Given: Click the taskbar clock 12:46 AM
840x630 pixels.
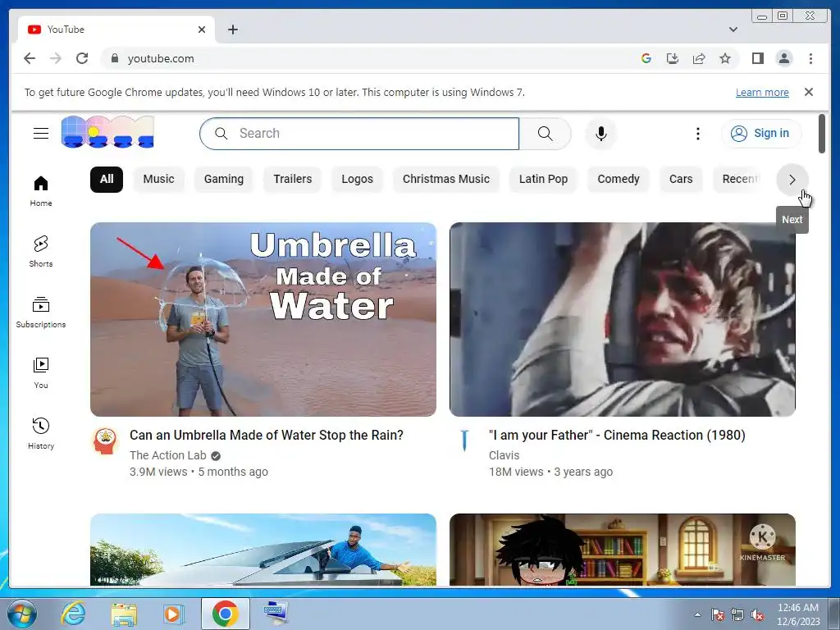Looking at the screenshot, I should point(798,614).
